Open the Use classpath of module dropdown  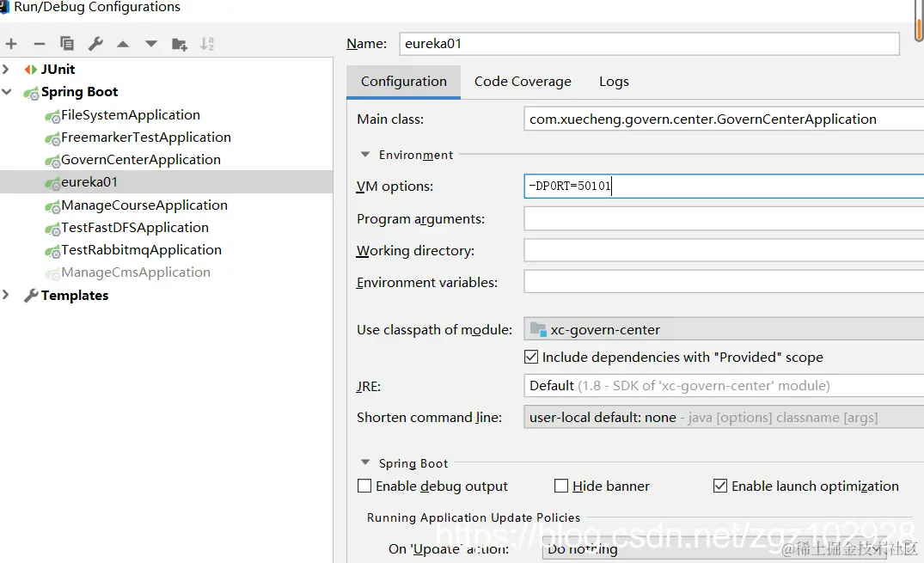pyautogui.click(x=724, y=329)
